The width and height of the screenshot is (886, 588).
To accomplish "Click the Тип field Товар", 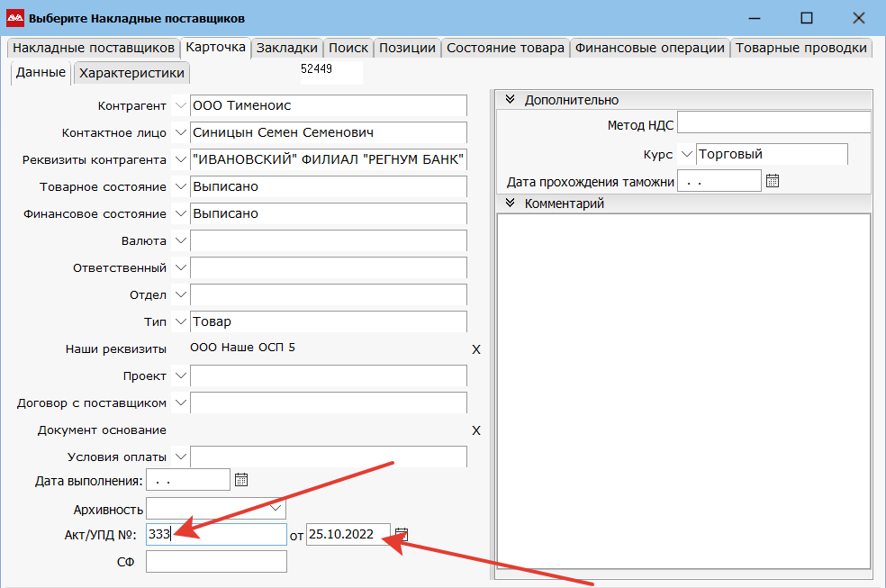I will [329, 321].
